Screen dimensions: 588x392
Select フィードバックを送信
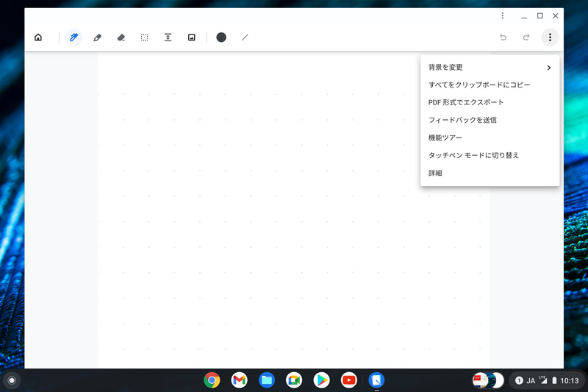(x=490, y=120)
